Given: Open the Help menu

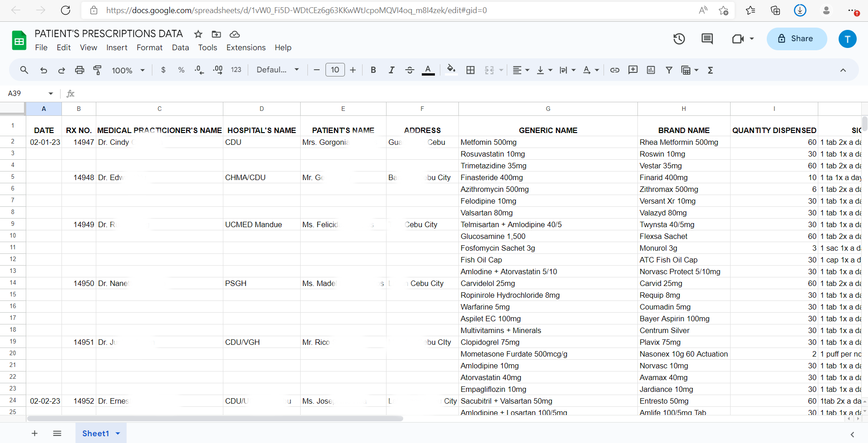Looking at the screenshot, I should [x=283, y=48].
